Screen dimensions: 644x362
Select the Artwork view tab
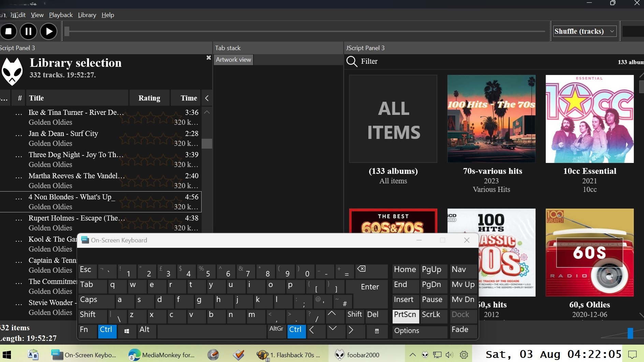pos(234,60)
